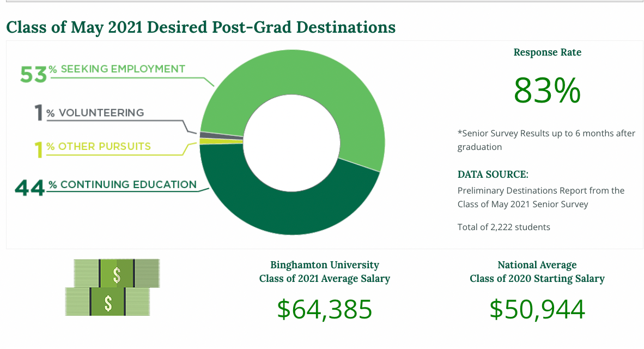Click the 'Response Rate' heading

point(547,52)
